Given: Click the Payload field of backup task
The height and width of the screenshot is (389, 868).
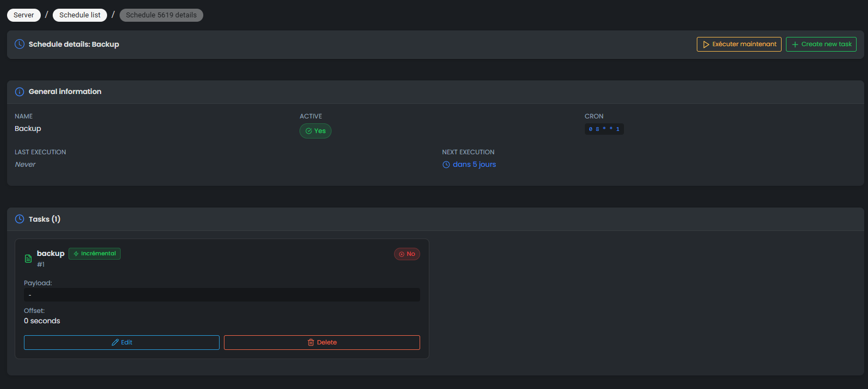Looking at the screenshot, I should [x=222, y=294].
